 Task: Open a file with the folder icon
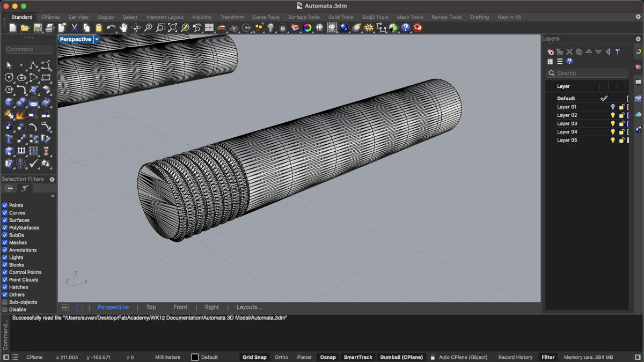point(25,27)
